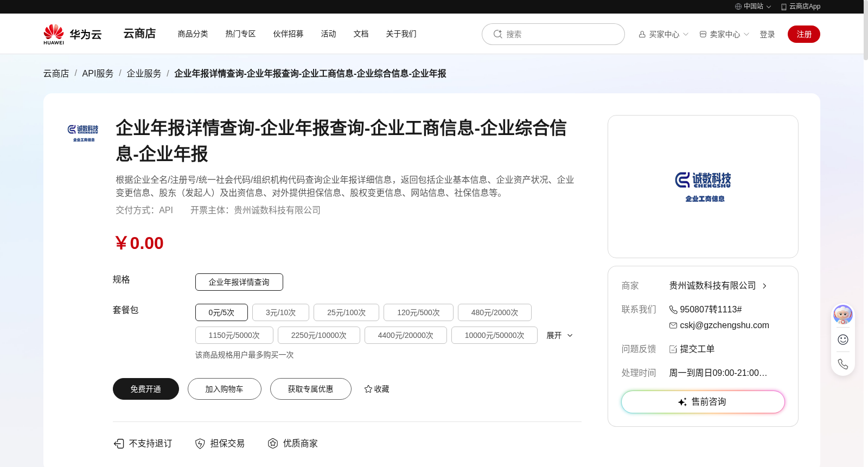Viewport: 868px width, 467px height.
Task: Click the buyer center user icon
Action: pyautogui.click(x=642, y=34)
